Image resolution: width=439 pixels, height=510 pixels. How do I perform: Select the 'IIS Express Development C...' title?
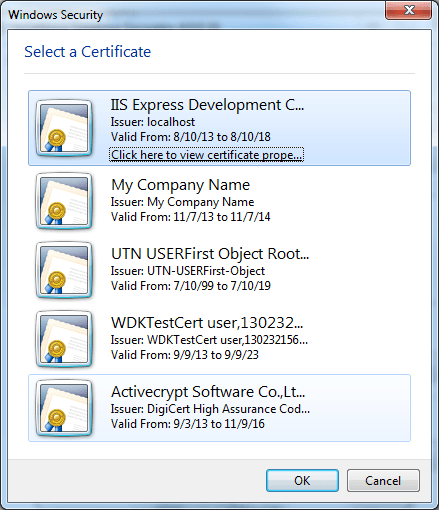point(207,105)
